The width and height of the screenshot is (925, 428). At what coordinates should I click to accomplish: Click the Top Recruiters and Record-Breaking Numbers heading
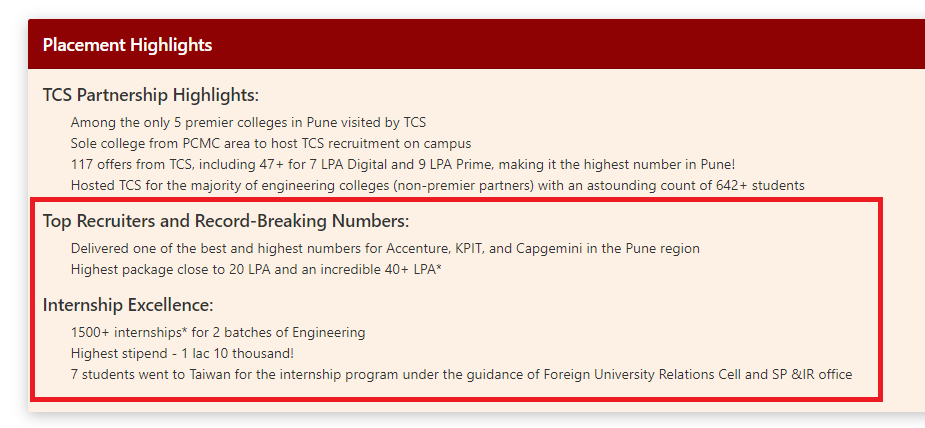[226, 222]
